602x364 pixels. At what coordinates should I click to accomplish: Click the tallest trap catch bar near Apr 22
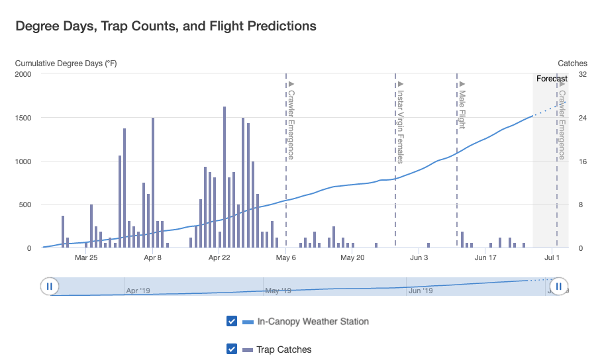point(225,177)
